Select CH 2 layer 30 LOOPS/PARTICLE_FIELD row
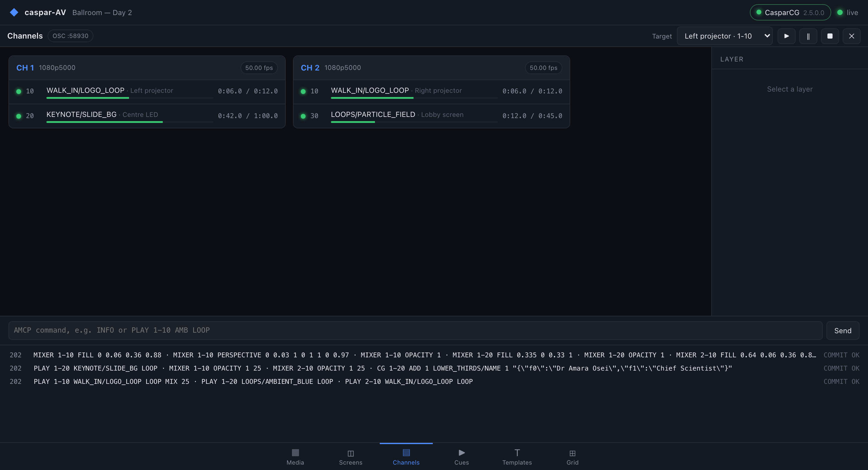The width and height of the screenshot is (868, 470). pos(431,116)
